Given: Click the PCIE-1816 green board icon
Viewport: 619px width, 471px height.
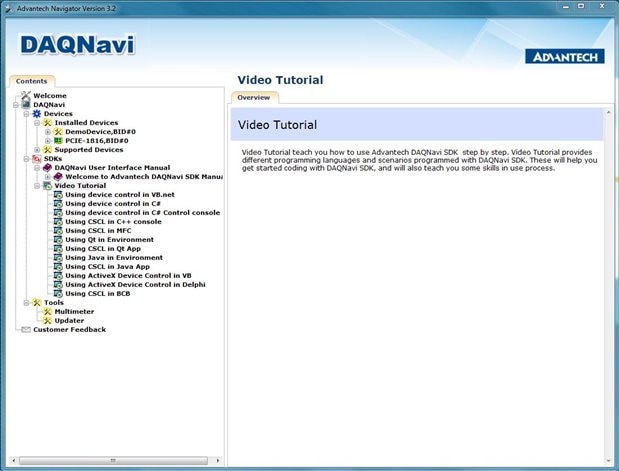Looking at the screenshot, I should [x=58, y=141].
